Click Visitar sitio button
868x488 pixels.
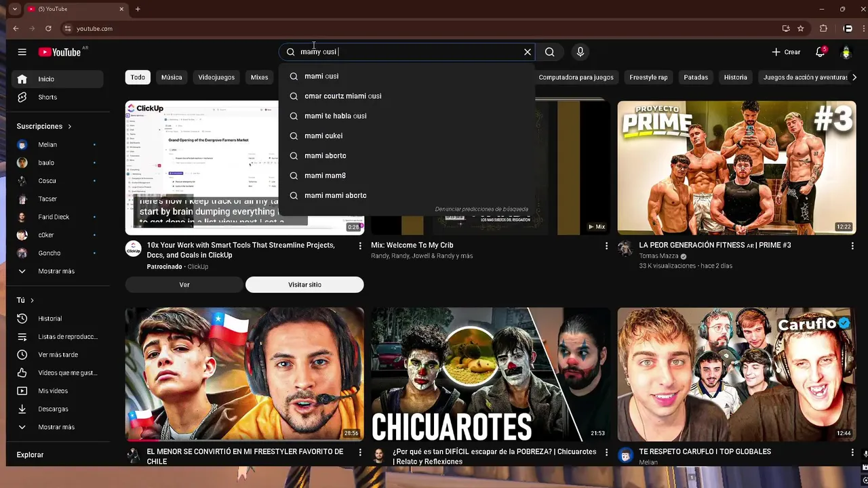[304, 285]
